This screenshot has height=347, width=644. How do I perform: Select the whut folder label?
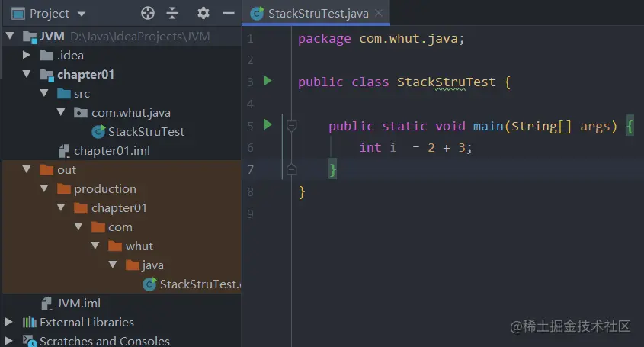pyautogui.click(x=139, y=246)
